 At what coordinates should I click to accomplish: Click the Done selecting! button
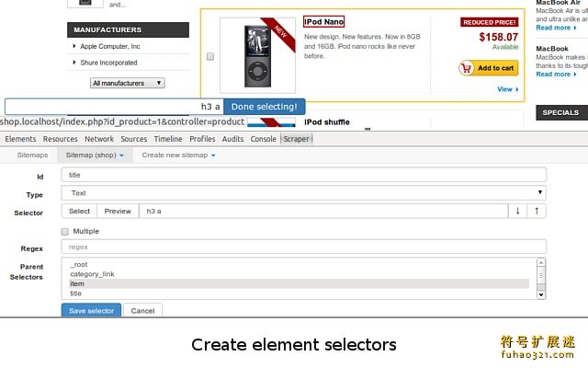264,107
